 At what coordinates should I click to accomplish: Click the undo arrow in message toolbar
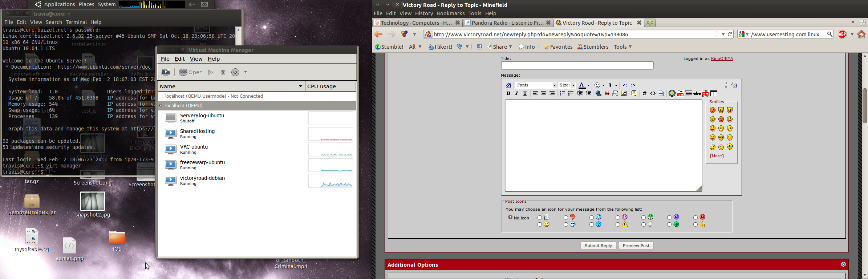coord(625,85)
